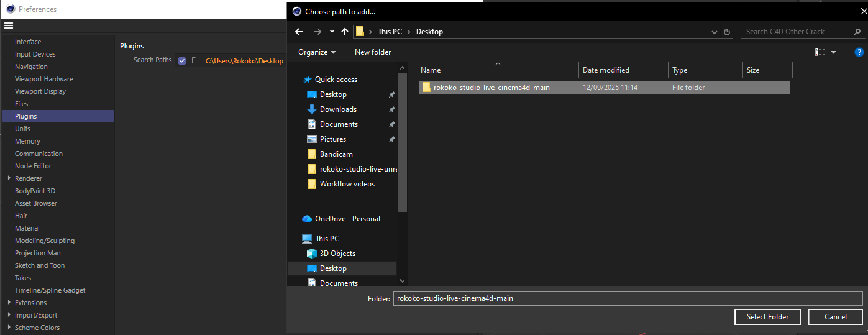This screenshot has height=335, width=868.
Task: Open the dialog help icon
Action: (x=859, y=52)
